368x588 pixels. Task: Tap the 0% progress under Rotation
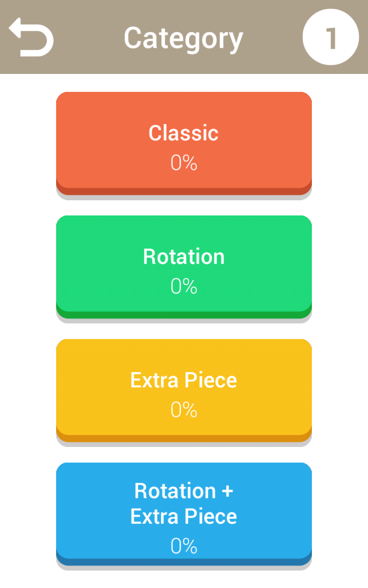coord(184,287)
